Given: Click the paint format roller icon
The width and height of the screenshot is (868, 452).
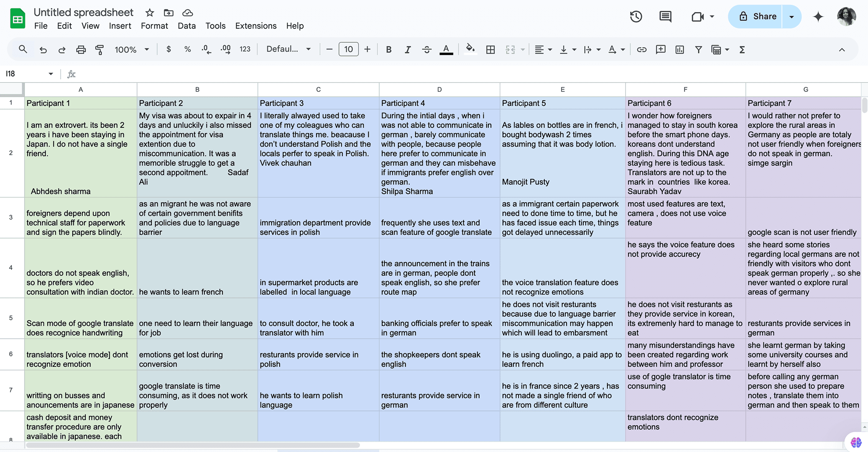Looking at the screenshot, I should pyautogui.click(x=100, y=50).
